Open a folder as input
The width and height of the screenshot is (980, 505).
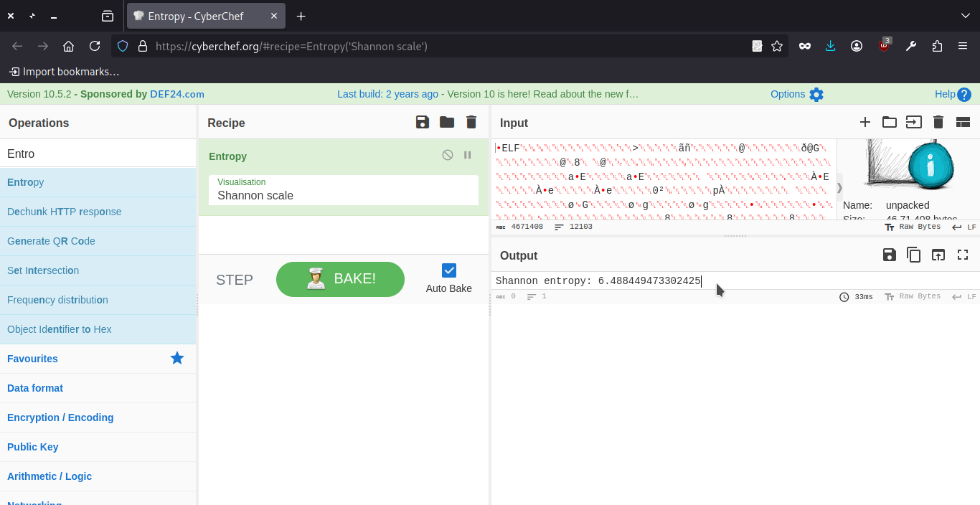(890, 123)
